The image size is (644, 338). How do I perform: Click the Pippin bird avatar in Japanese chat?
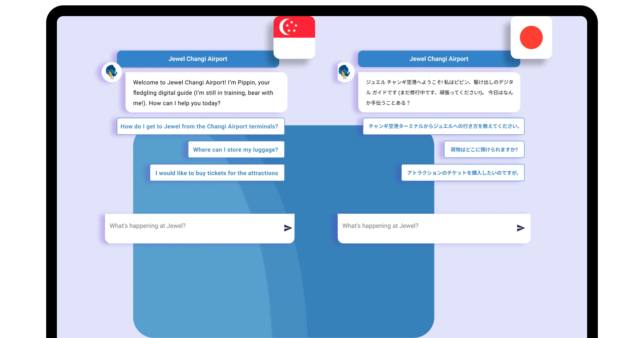point(345,72)
